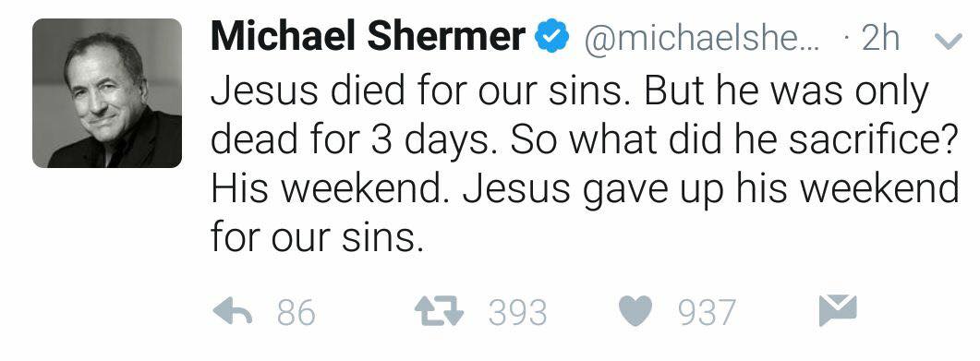Open the Michael Shermer display name link

pyautogui.click(x=369, y=36)
